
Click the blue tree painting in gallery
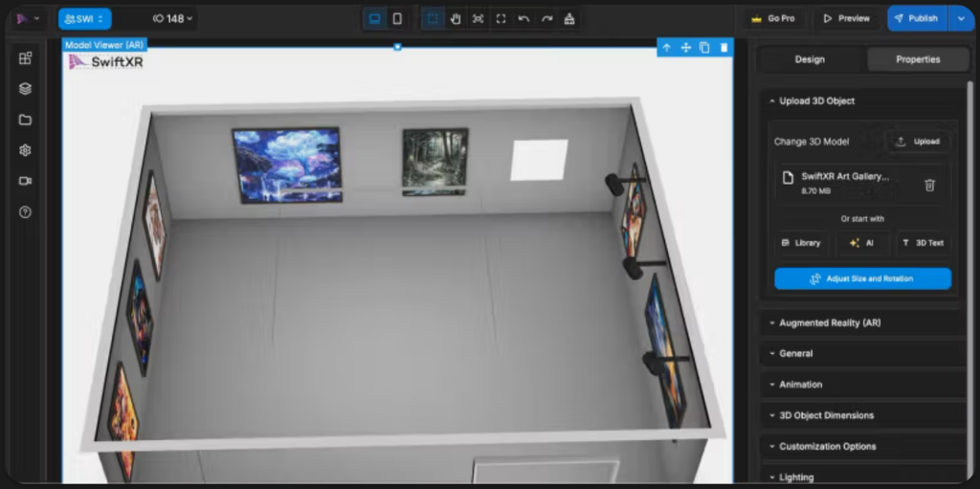coord(287,165)
